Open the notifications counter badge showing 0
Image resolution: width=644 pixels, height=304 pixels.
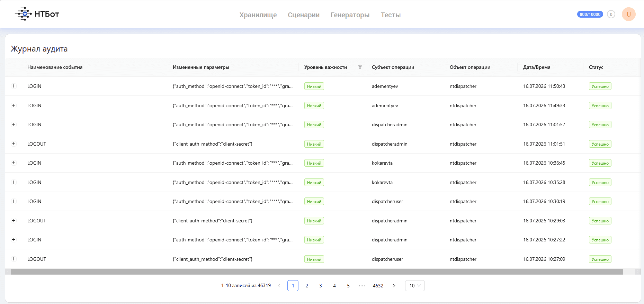[x=611, y=15]
